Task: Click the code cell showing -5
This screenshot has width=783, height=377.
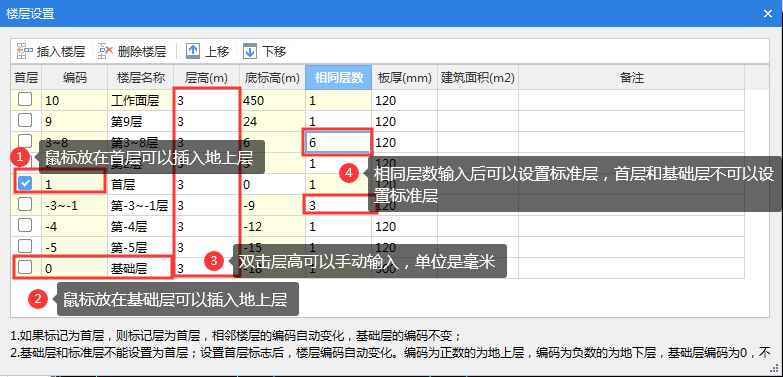Action: point(74,247)
